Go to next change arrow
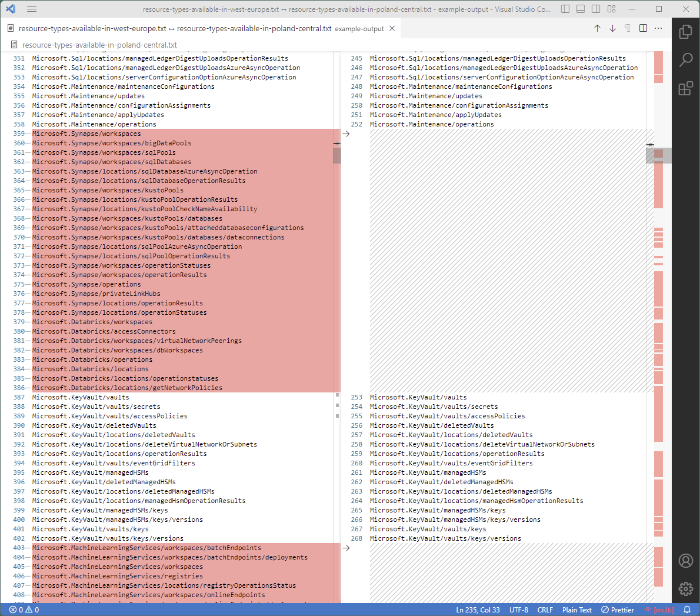Screen dimensions: 700x616 click(612, 28)
